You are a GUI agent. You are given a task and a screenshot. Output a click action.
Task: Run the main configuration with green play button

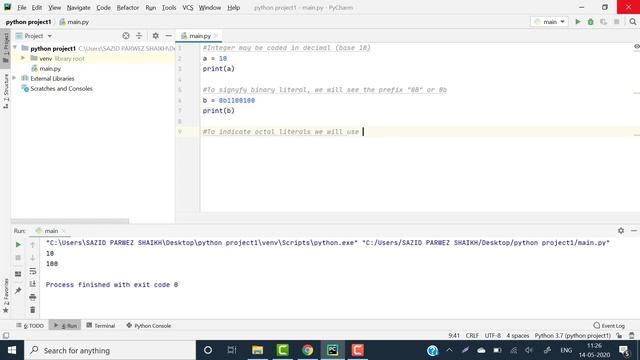[x=578, y=22]
